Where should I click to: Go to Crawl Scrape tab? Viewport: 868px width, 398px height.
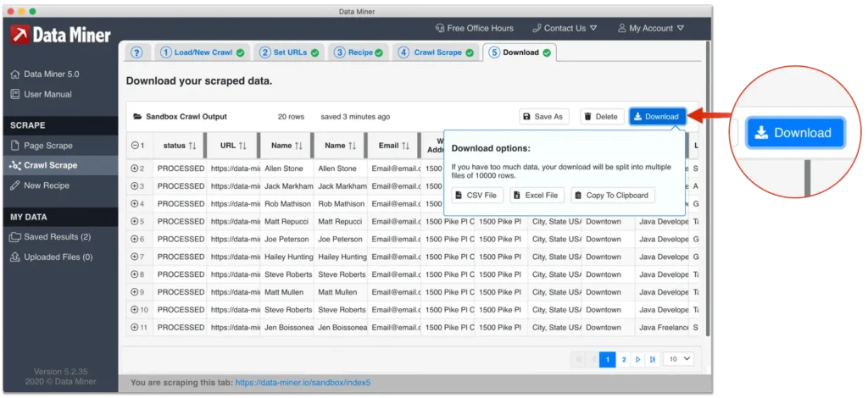[437, 53]
